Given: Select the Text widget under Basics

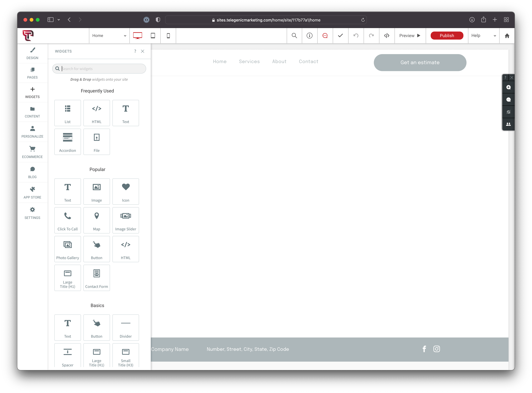Looking at the screenshot, I should [x=68, y=328].
